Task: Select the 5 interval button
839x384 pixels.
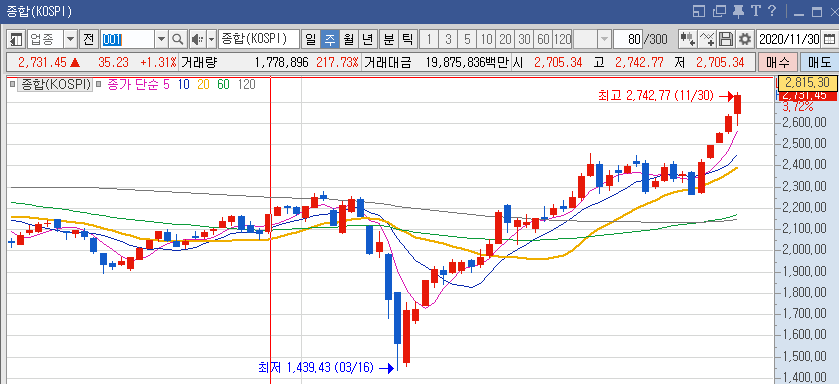Action: [467, 39]
